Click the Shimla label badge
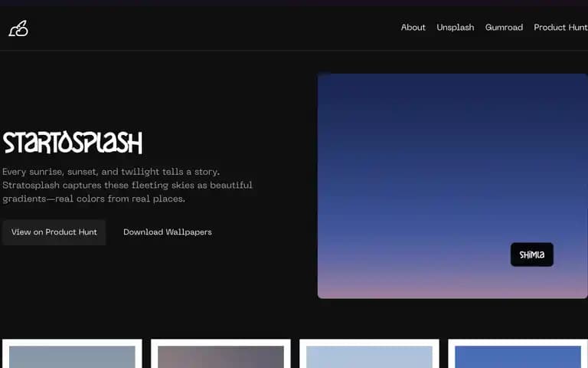The width and height of the screenshot is (588, 368). (532, 255)
